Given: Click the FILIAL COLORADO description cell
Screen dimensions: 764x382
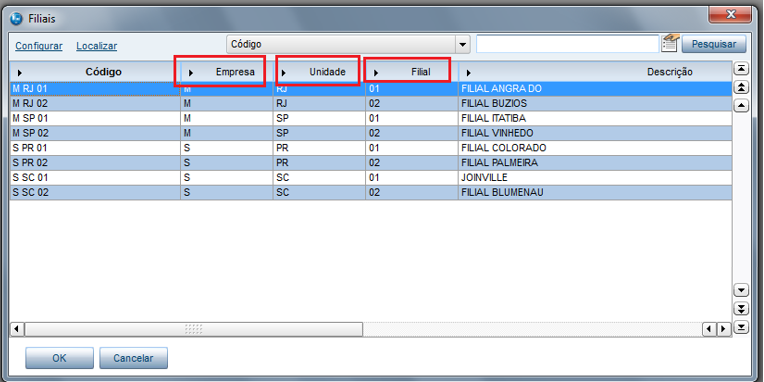Looking at the screenshot, I should pos(595,148).
